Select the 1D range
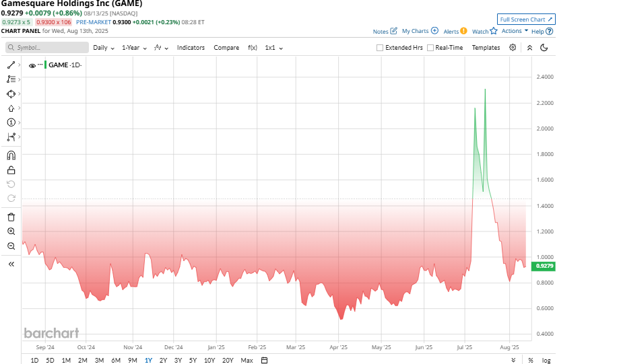 [34, 360]
